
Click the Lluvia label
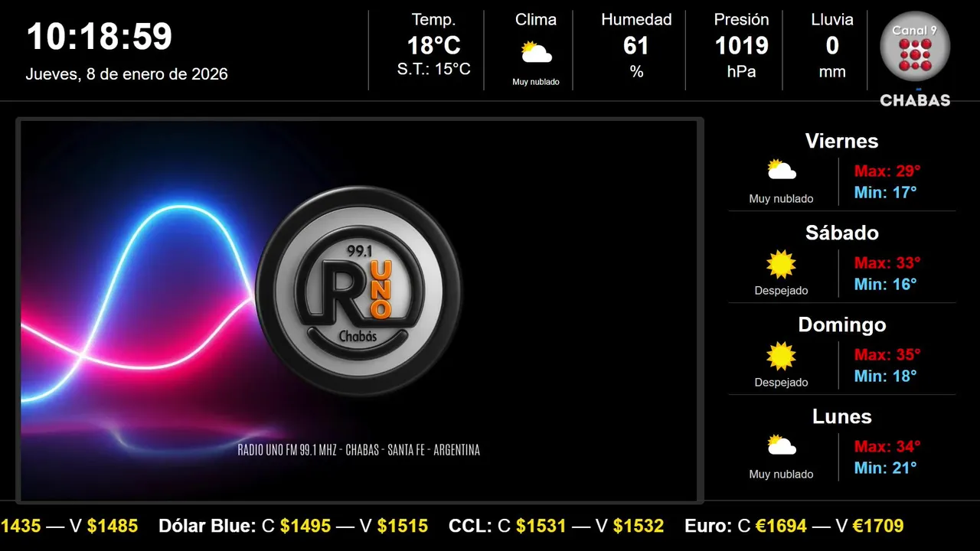click(x=832, y=20)
